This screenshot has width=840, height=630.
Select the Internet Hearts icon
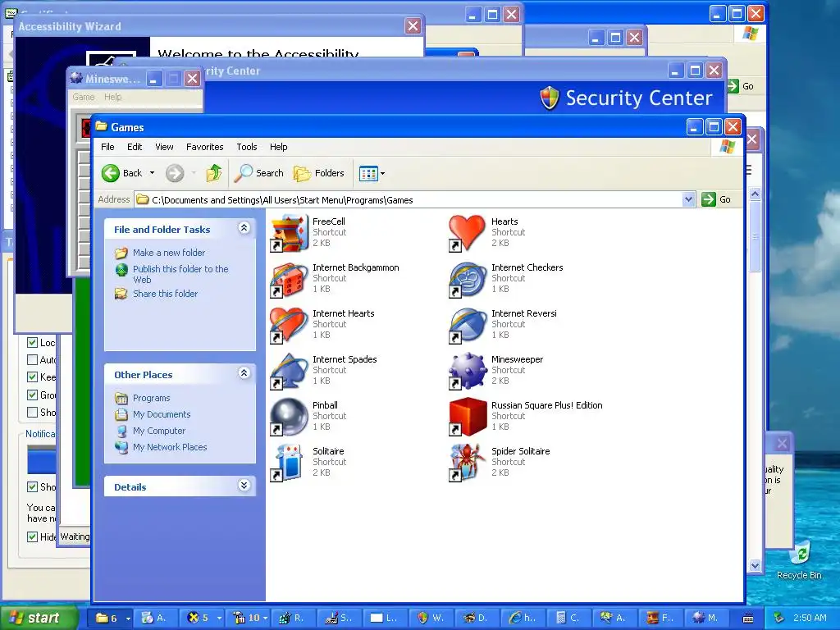tap(290, 325)
